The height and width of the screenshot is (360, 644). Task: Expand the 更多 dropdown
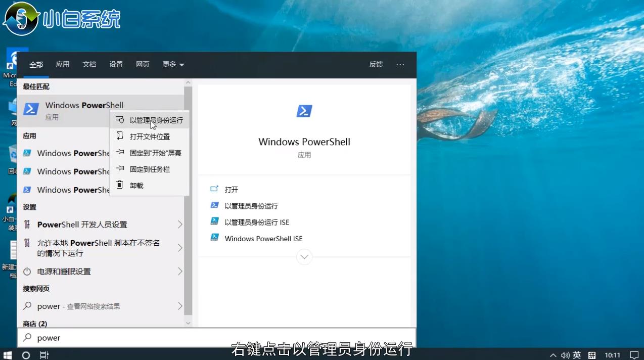point(173,64)
